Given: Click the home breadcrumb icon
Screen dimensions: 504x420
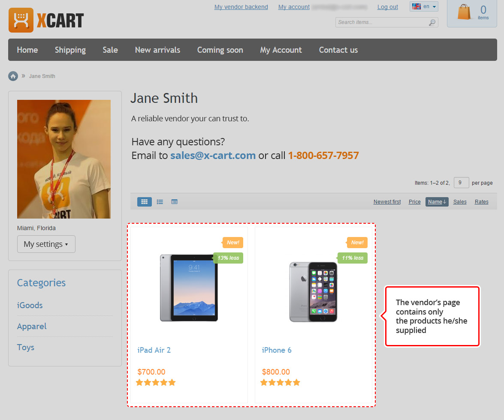Looking at the screenshot, I should 13,76.
